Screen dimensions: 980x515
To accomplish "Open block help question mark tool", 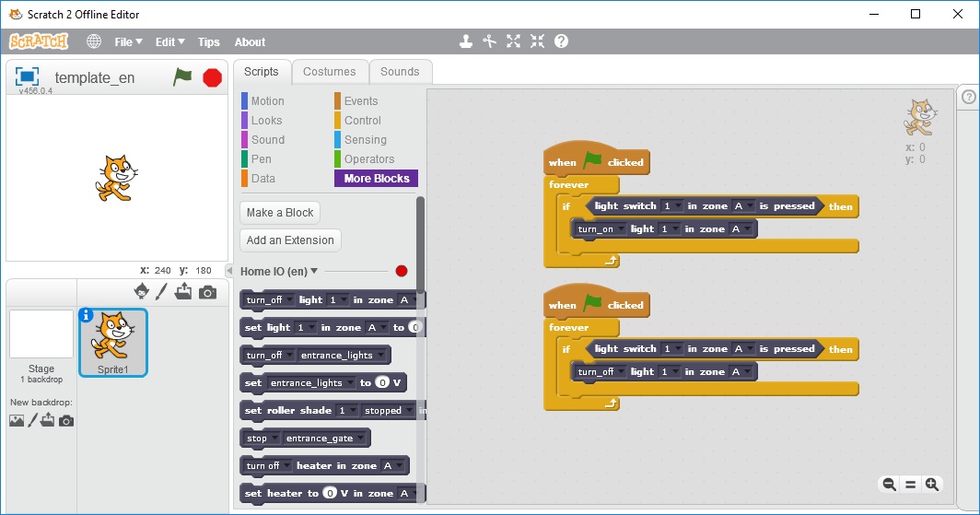I will click(x=561, y=41).
